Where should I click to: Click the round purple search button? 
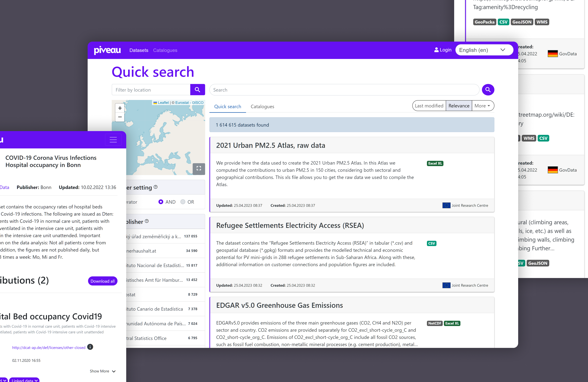tap(488, 89)
